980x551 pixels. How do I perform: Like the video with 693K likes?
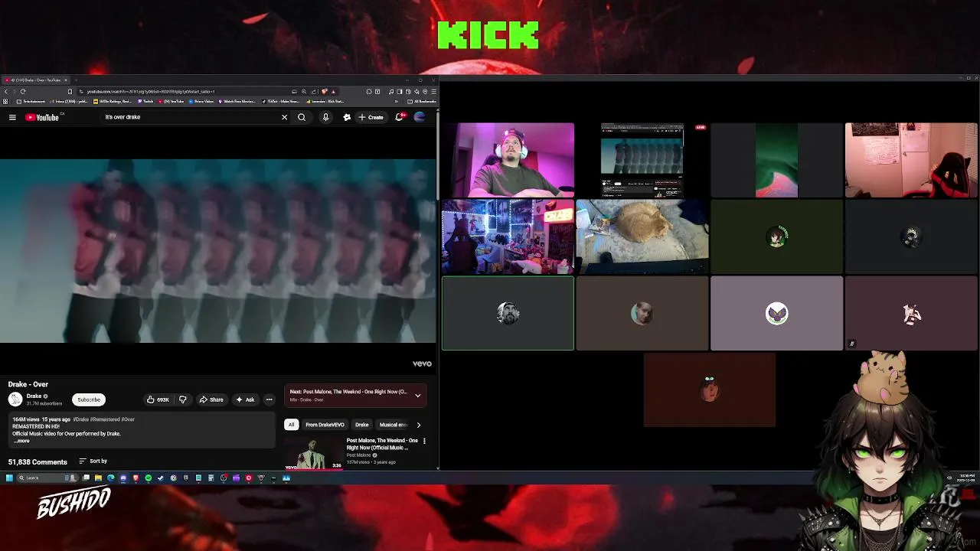158,399
